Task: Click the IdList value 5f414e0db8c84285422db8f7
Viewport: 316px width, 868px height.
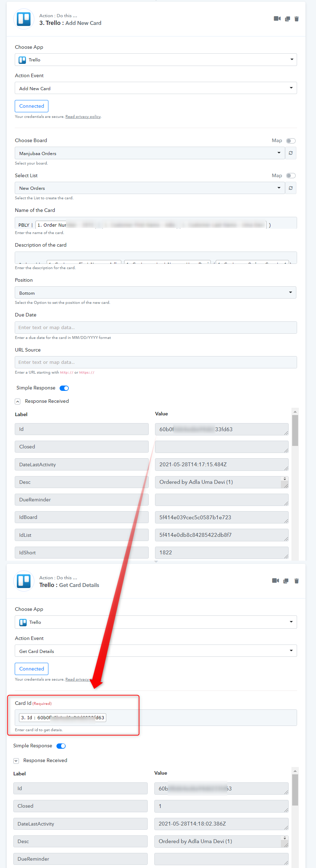Action: pos(222,535)
